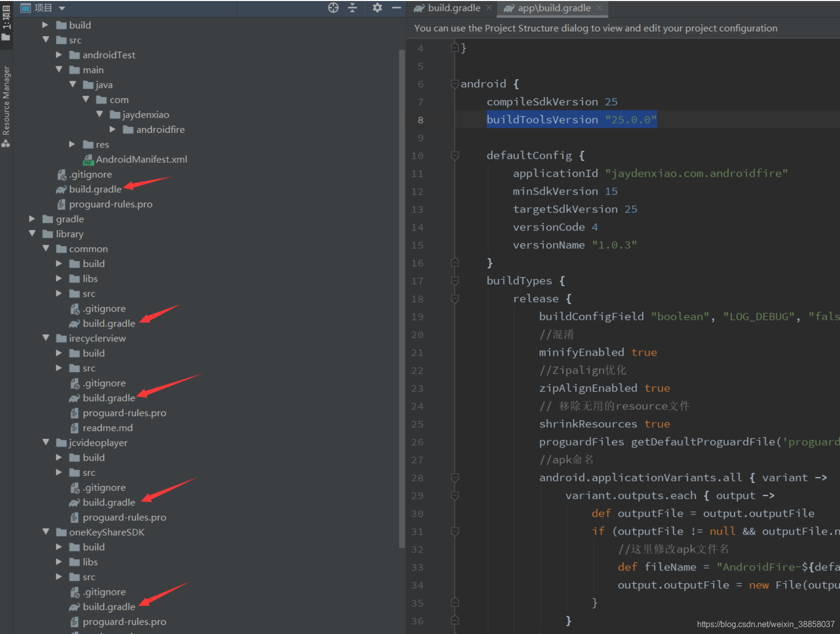
Task: Open oneKeyShareSDK build.gradle file
Action: point(102,607)
